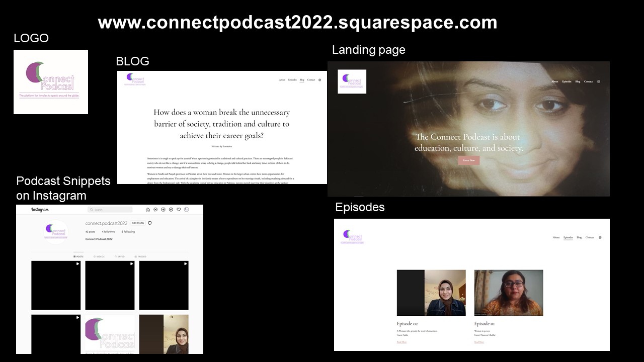Open Instagram Messenger icon
This screenshot has height=362, width=644.
(x=155, y=210)
